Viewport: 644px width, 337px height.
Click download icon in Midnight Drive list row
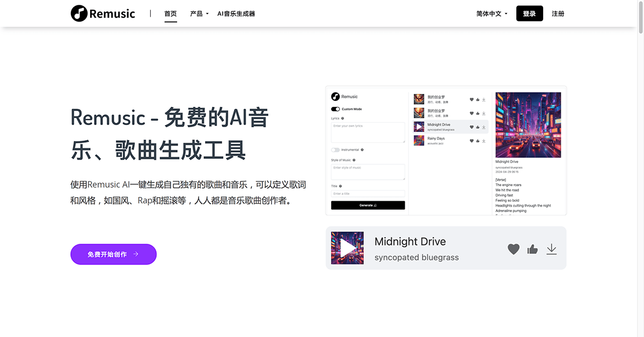(484, 127)
